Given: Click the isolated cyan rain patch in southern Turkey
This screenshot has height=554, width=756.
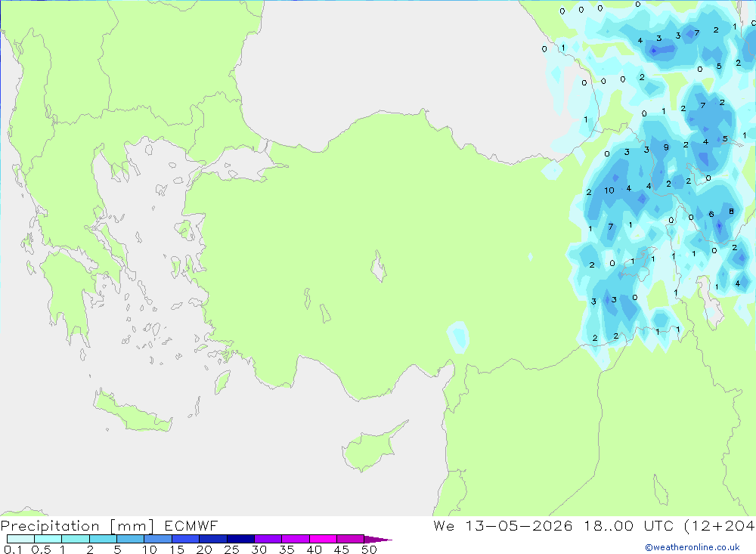Looking at the screenshot, I should (458, 336).
